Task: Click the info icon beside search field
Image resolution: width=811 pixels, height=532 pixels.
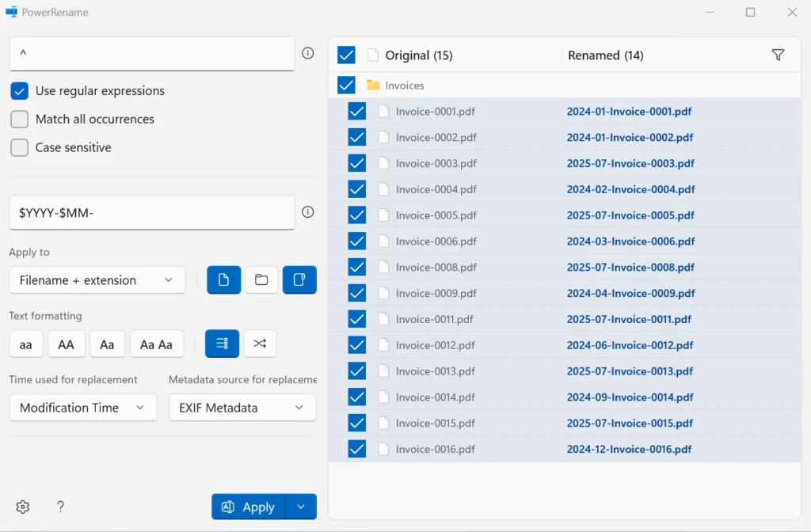Action: click(308, 53)
